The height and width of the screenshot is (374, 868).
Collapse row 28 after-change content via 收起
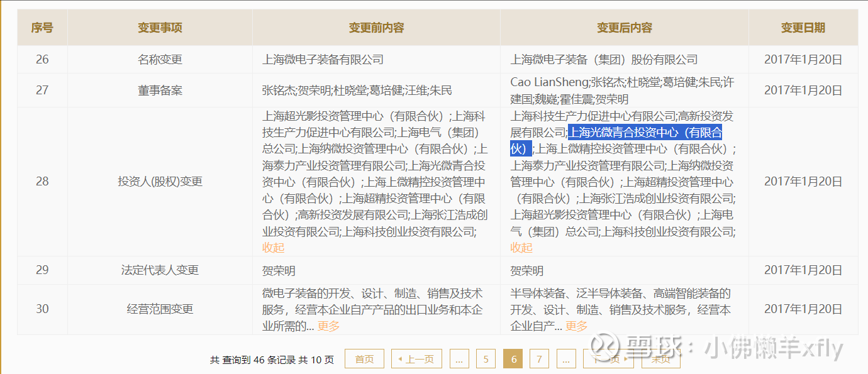[521, 248]
